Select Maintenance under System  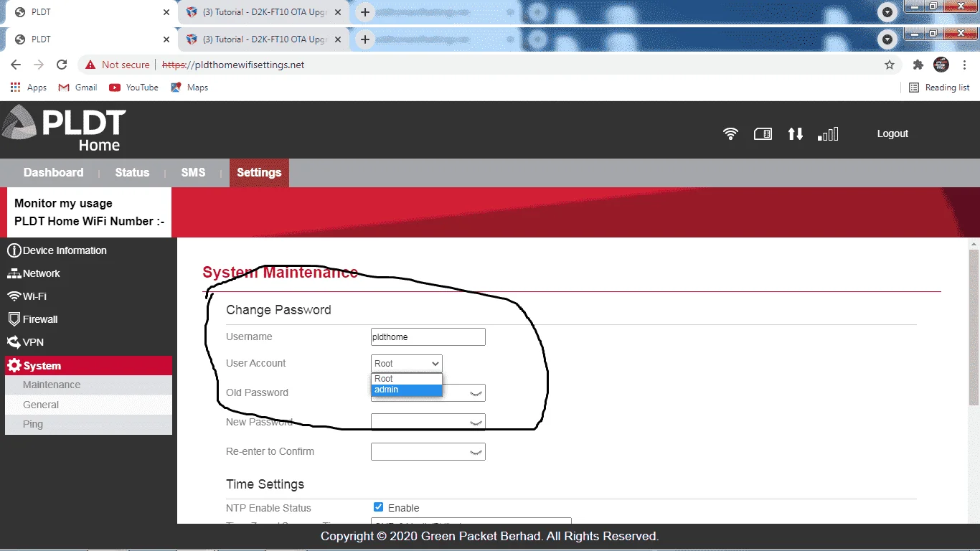pyautogui.click(x=88, y=385)
